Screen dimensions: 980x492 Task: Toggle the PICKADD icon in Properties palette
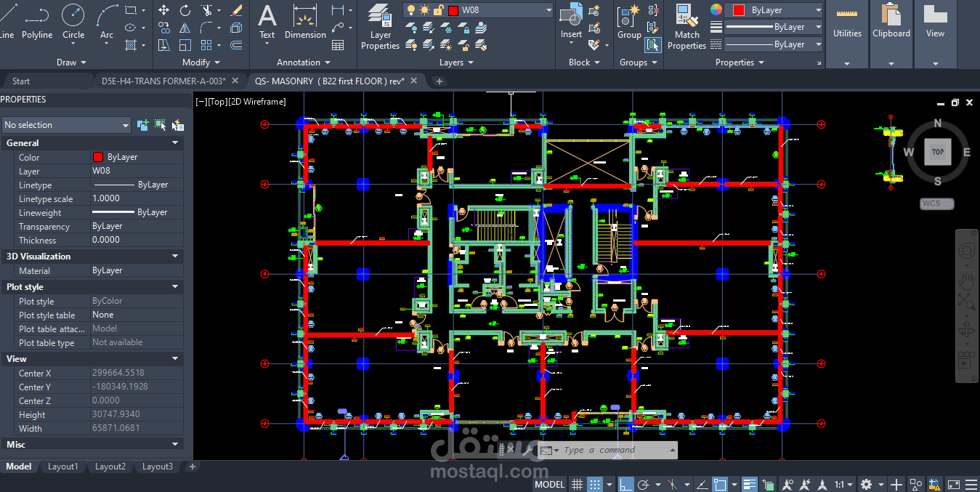point(142,125)
